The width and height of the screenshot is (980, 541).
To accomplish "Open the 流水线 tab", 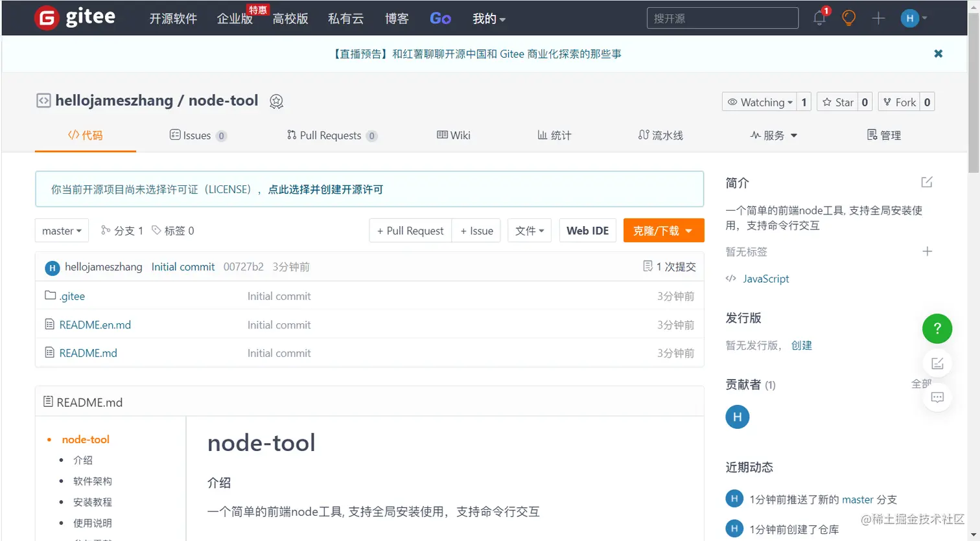I will (660, 135).
